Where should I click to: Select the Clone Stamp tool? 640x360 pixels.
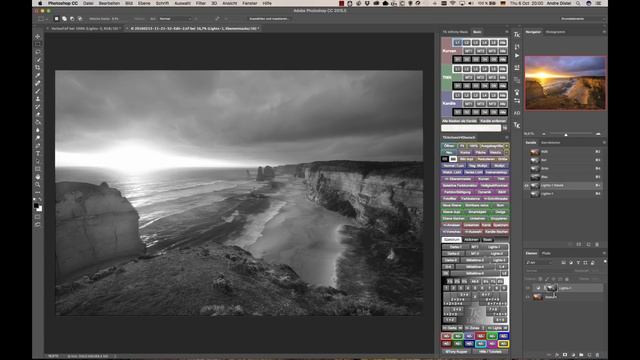tap(38, 99)
